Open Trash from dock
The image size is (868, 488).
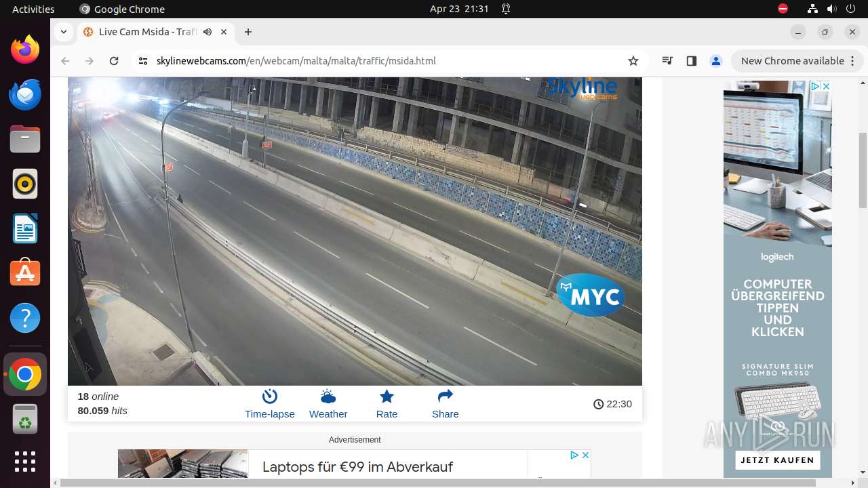25,419
